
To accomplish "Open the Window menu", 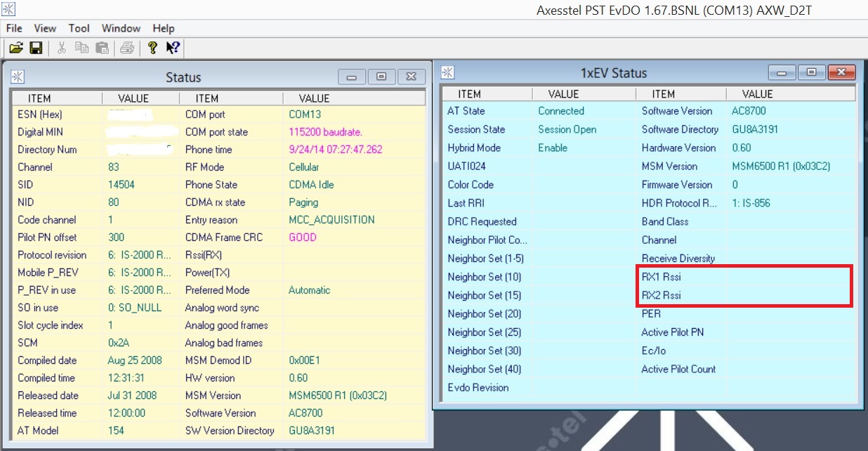I will click(x=121, y=28).
